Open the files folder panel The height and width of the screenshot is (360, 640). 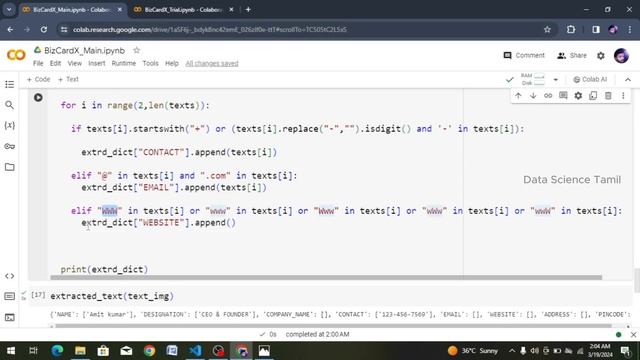tap(9, 167)
